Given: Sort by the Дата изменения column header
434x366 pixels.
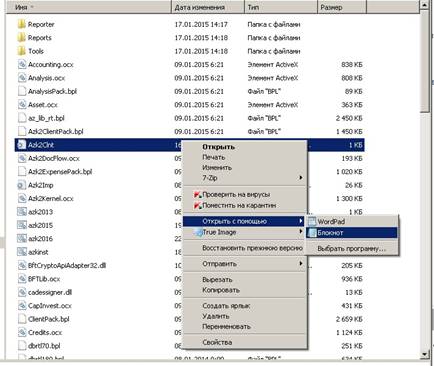Looking at the screenshot, I should point(208,7).
